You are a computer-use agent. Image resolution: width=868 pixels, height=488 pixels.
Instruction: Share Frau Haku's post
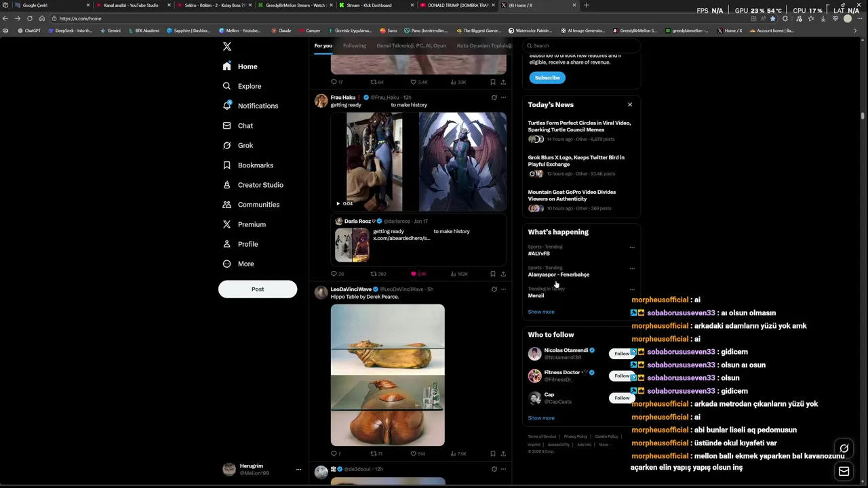pos(503,274)
